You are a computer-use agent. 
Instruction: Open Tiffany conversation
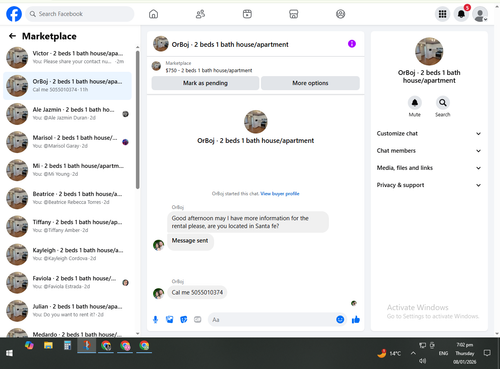tap(67, 226)
